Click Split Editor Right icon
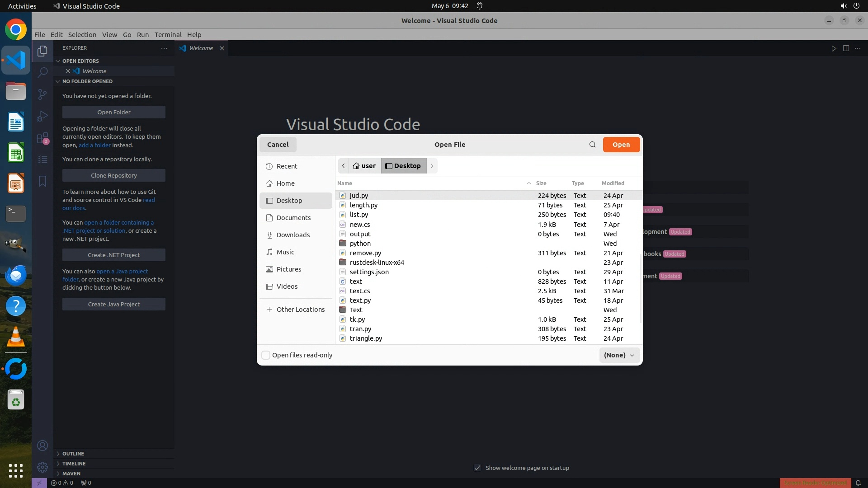This screenshot has height=488, width=868. [846, 48]
